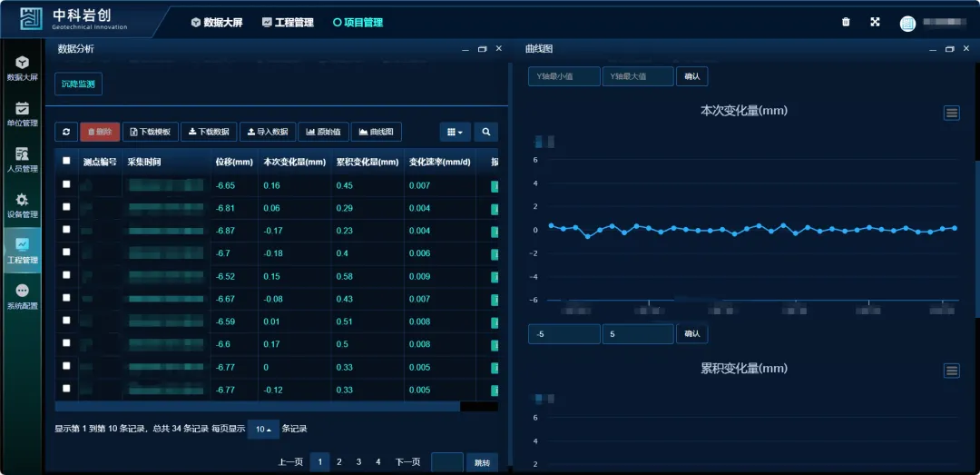Open 单位管理 in the sidebar
The width and height of the screenshot is (980, 475).
point(23,114)
